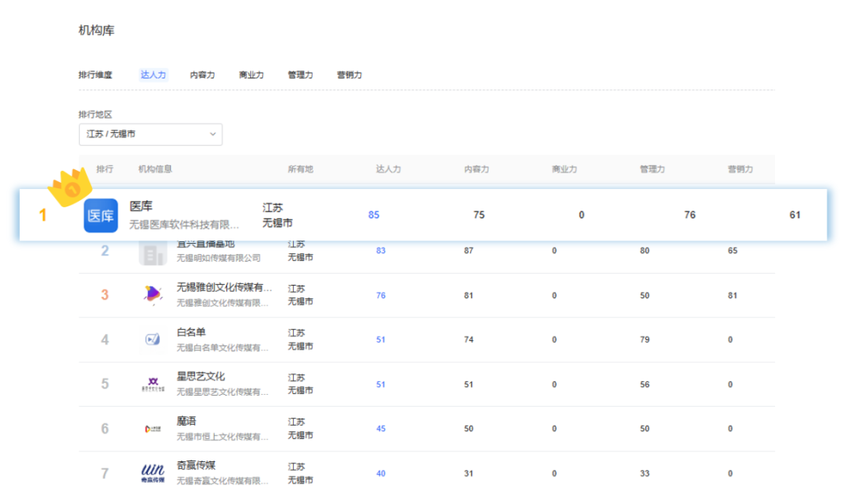Image resolution: width=855 pixels, height=504 pixels.
Task: Click the blue 医库 organization logo
Action: [x=101, y=216]
